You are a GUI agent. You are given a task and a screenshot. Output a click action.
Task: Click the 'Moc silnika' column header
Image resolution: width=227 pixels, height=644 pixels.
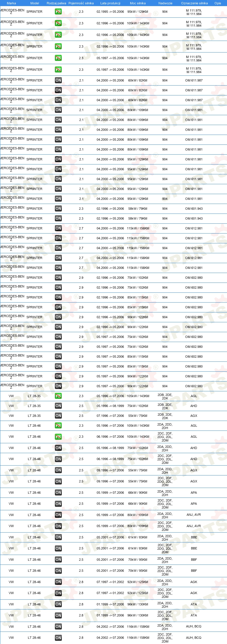[x=138, y=3]
